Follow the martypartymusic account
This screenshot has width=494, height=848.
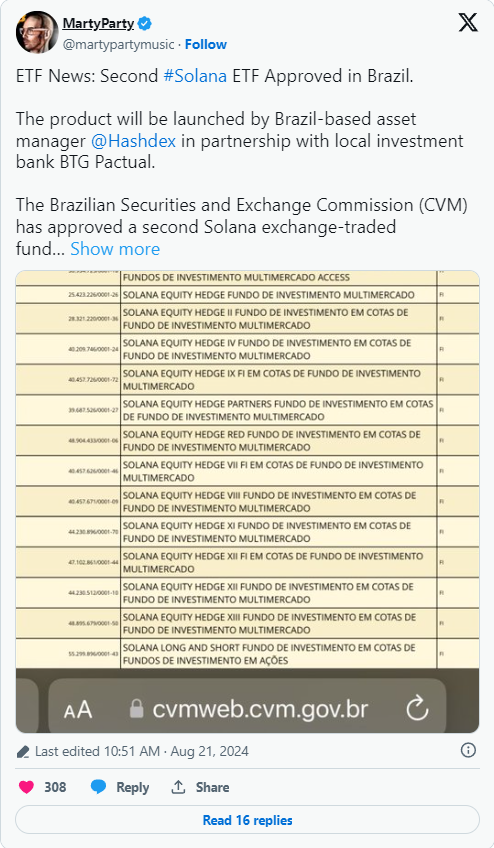(x=206, y=44)
